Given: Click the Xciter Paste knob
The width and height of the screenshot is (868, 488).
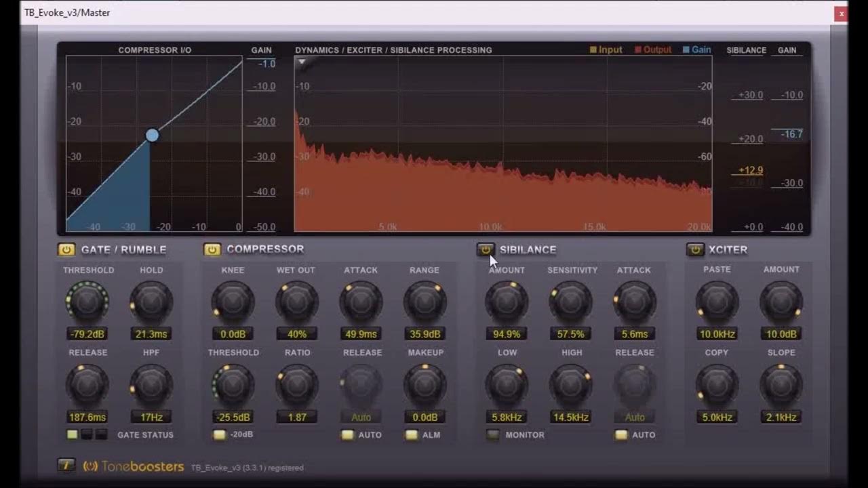Looking at the screenshot, I should point(717,302).
